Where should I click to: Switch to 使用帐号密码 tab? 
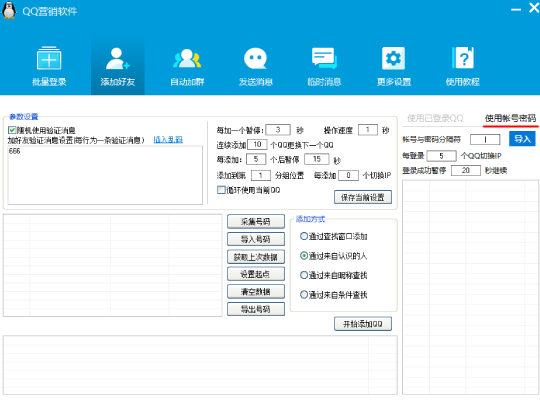pyautogui.click(x=510, y=118)
